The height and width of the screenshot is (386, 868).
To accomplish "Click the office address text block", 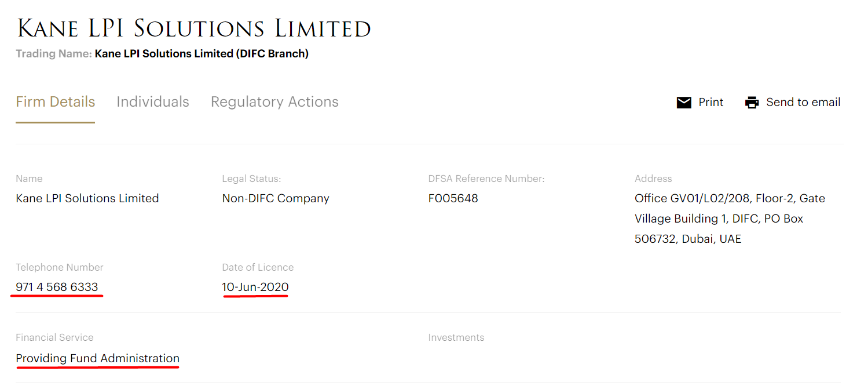I will (730, 219).
